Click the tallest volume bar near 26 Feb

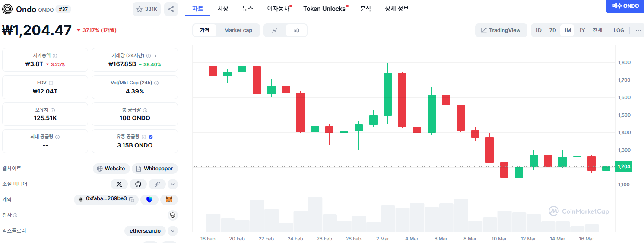click(315, 214)
